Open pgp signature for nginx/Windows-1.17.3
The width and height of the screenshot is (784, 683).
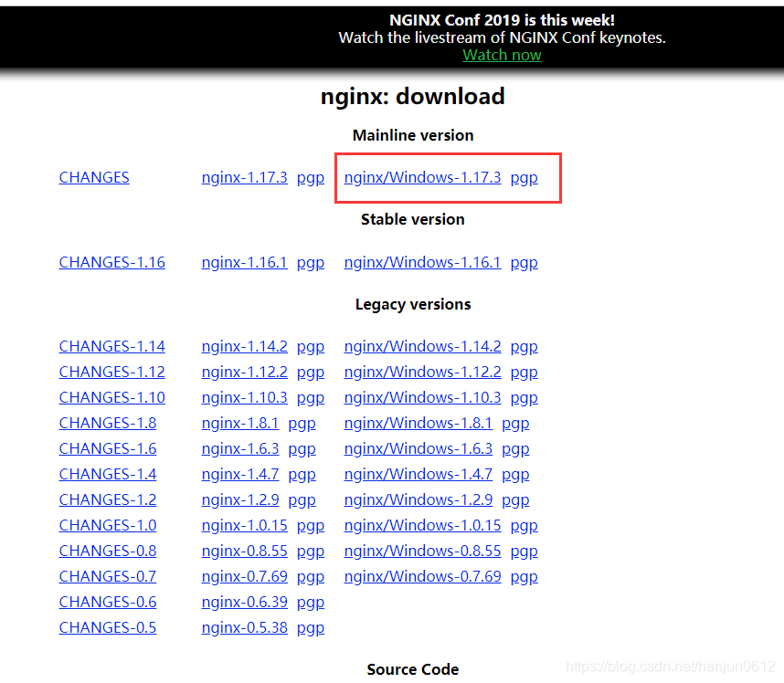click(524, 178)
